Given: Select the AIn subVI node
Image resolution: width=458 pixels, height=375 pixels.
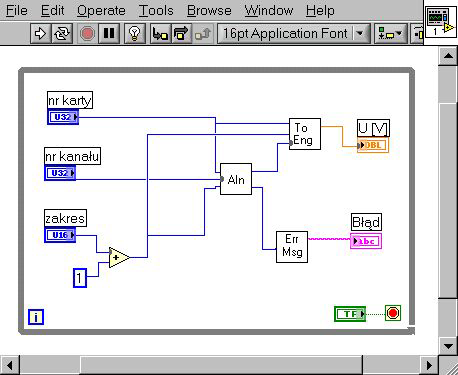Looking at the screenshot, I should 236,179.
